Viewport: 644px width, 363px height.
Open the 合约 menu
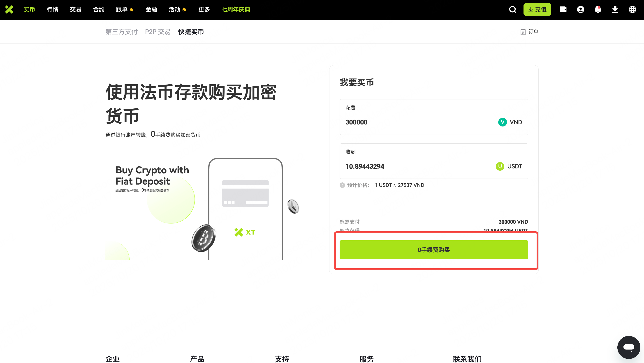click(x=99, y=9)
